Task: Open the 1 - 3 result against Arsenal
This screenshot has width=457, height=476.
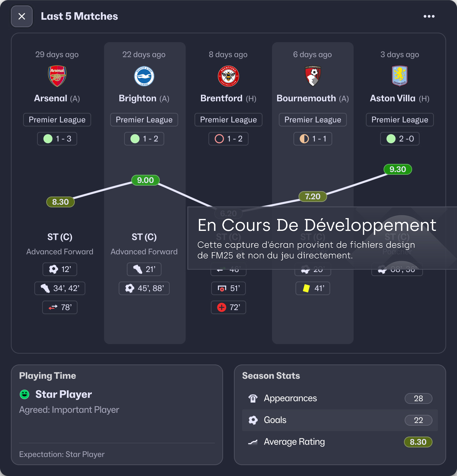Action: click(57, 139)
